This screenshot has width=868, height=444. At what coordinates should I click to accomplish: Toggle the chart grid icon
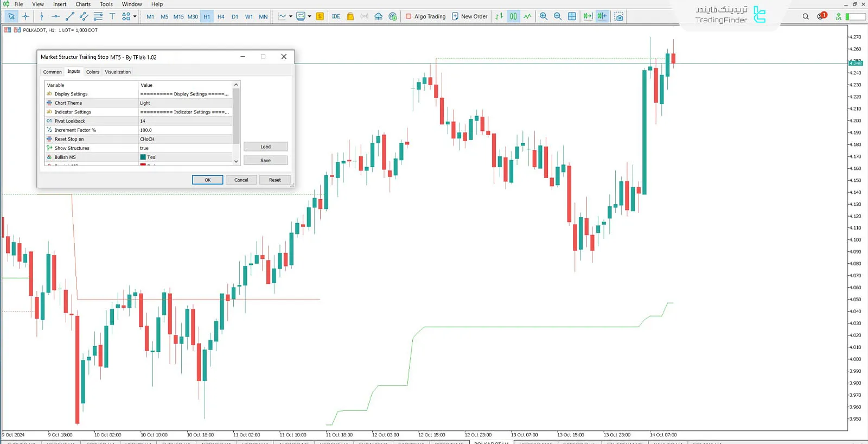(x=572, y=16)
